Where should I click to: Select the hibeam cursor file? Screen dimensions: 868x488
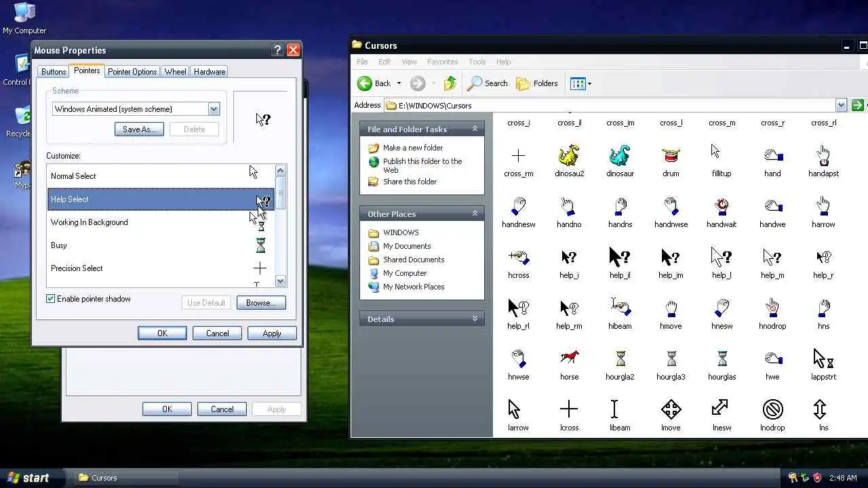620,308
